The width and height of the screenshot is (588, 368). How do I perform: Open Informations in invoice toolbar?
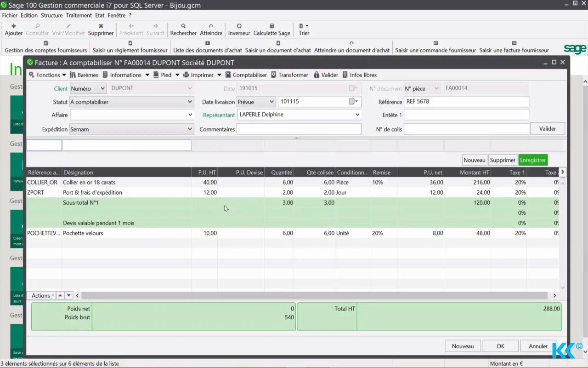coord(122,75)
